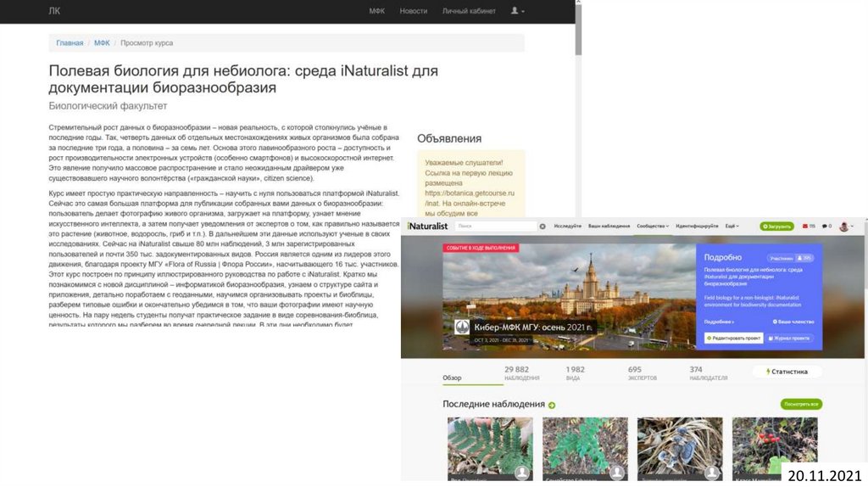Open the iNaturalist user avatar menu
The image size is (868, 487).
click(x=846, y=226)
